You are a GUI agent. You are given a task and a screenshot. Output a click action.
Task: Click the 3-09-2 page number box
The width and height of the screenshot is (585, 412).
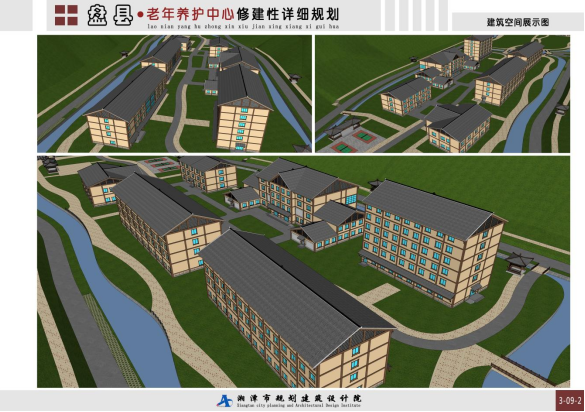click(x=570, y=401)
